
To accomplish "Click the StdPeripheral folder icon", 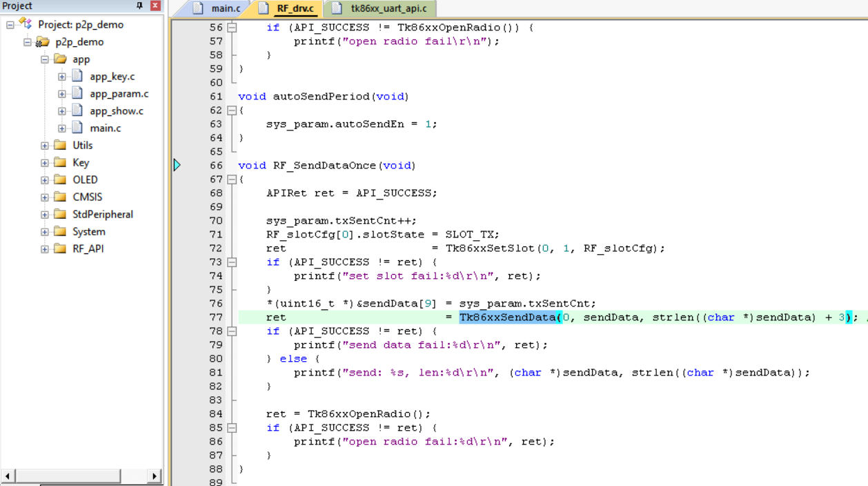I will (60, 215).
